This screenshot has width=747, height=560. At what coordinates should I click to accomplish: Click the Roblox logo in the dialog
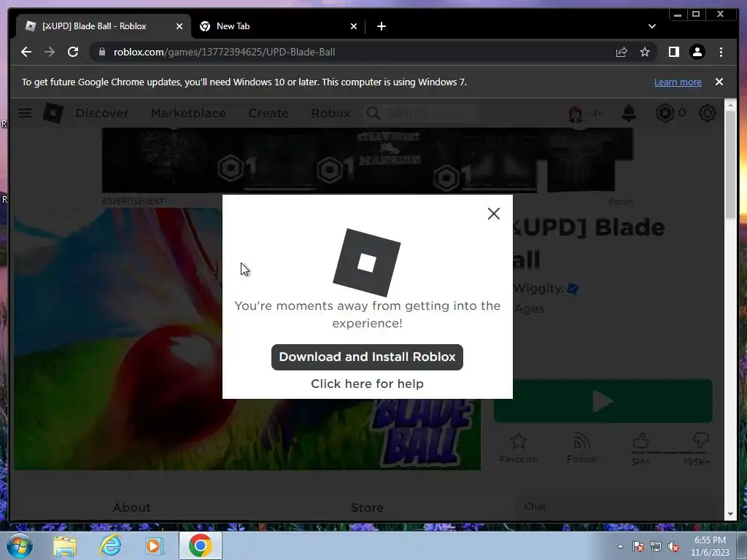click(366, 262)
